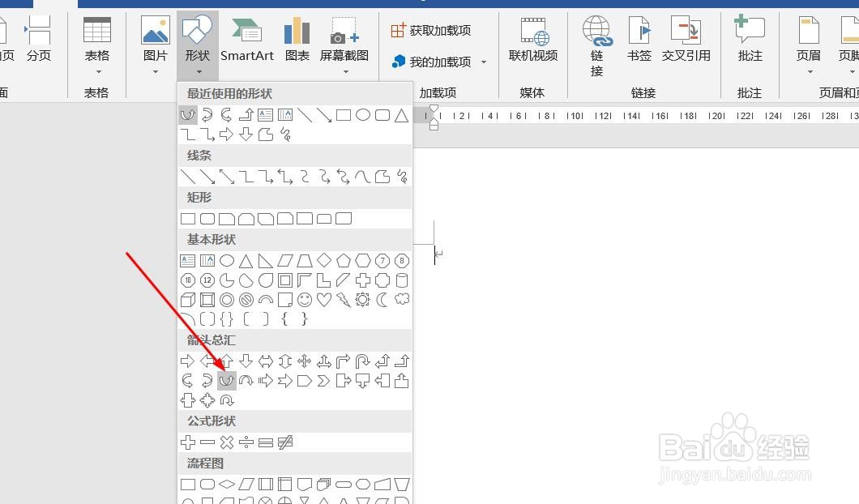This screenshot has height=504, width=859.
Task: Select the heart shape
Action: [324, 300]
